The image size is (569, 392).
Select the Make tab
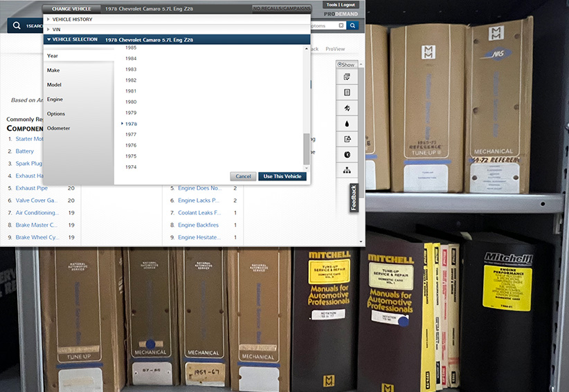[53, 71]
